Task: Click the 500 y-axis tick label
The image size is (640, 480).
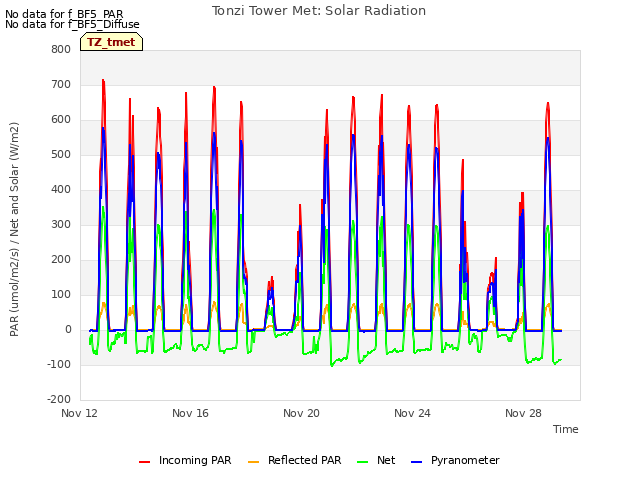Action: click(x=61, y=155)
